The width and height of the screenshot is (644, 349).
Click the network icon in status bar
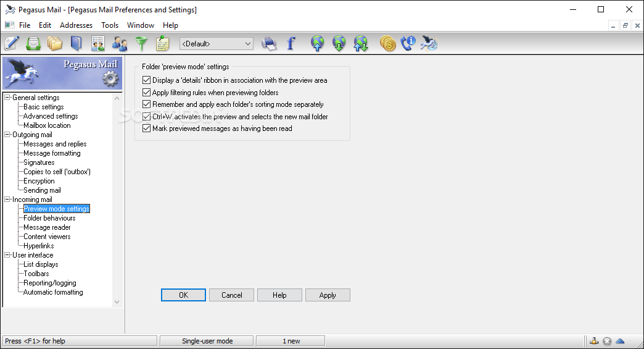[x=594, y=341]
